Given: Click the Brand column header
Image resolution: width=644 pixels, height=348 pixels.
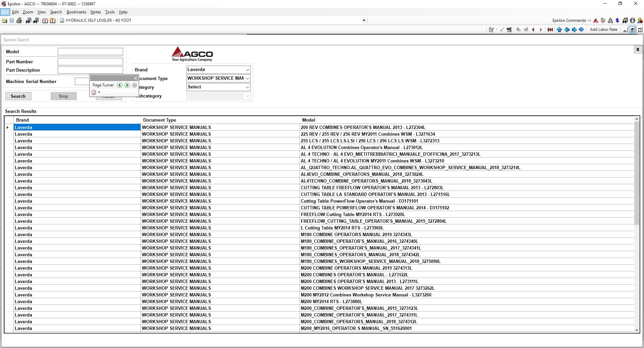Looking at the screenshot, I should [x=77, y=120].
